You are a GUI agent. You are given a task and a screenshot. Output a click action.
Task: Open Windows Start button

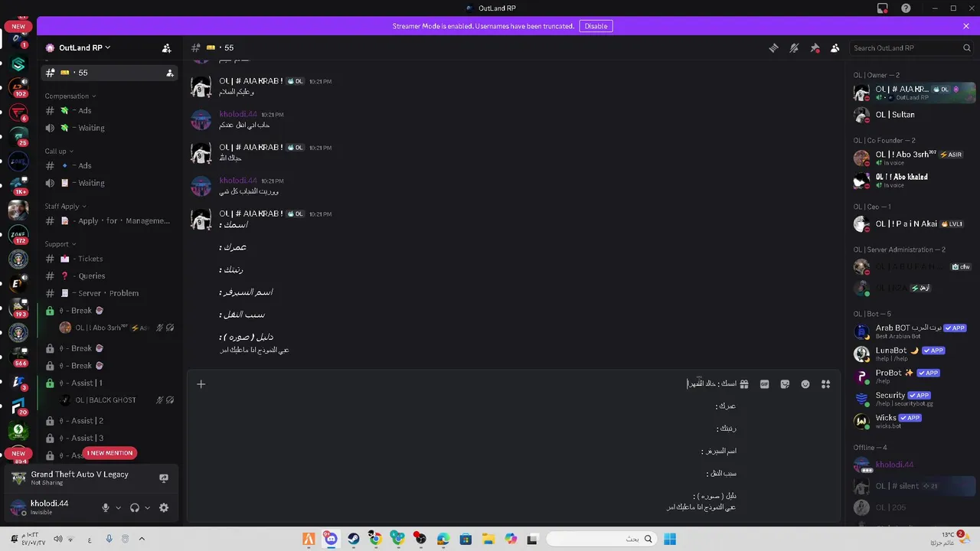(670, 539)
